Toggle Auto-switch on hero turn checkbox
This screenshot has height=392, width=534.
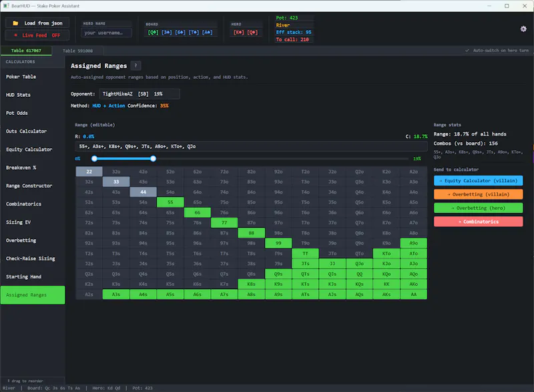point(467,50)
